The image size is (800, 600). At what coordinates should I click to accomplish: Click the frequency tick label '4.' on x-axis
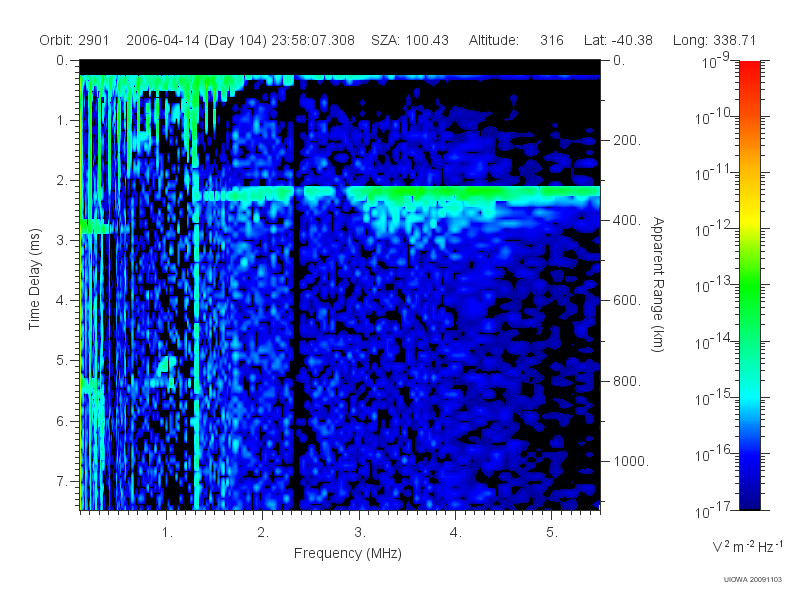pos(456,533)
